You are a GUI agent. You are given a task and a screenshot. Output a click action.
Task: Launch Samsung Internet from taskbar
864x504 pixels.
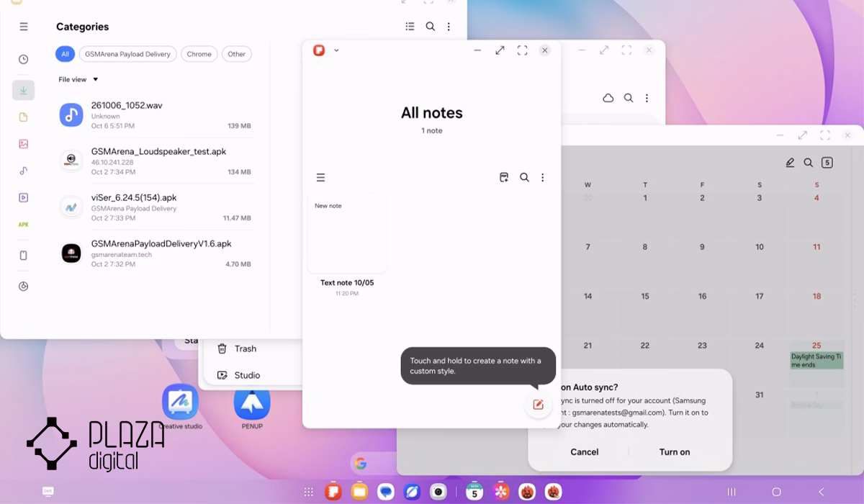click(x=412, y=492)
